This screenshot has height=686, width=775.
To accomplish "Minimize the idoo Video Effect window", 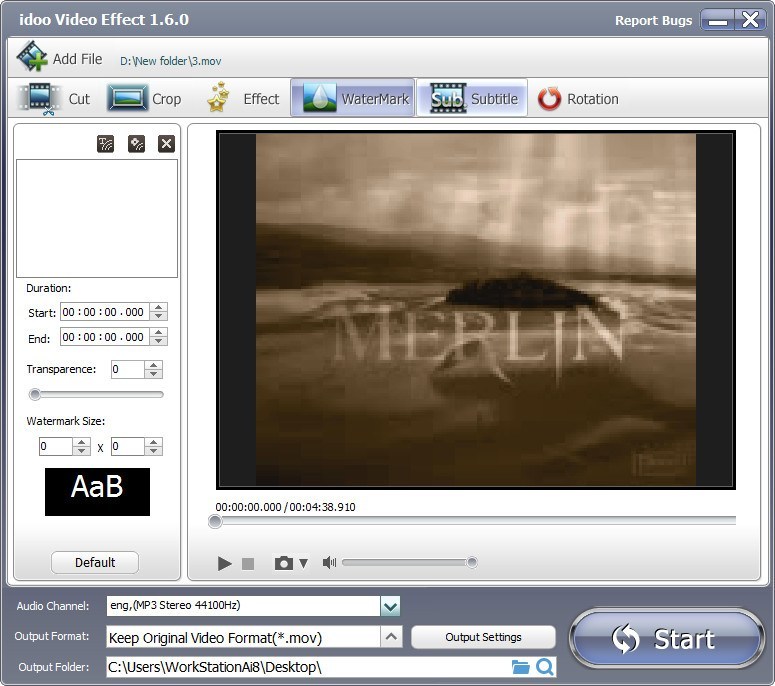I will point(718,21).
